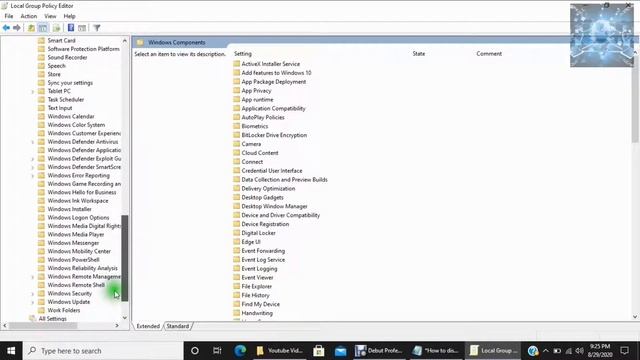Open the File menu
Screen dimensions: 640x360
tap(9, 16)
